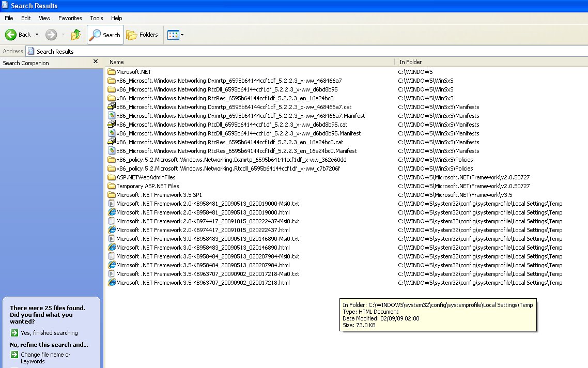Click 'Change file name or keywords' link
The width and height of the screenshot is (588, 368).
tap(45, 358)
